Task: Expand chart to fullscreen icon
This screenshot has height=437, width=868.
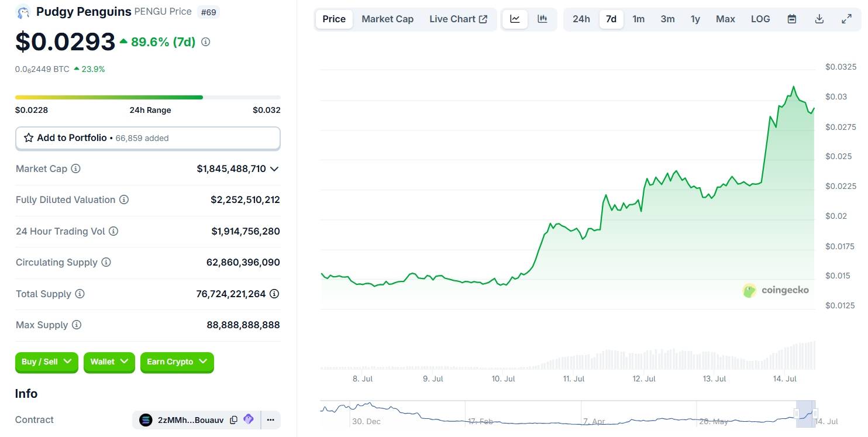Action: coord(846,19)
